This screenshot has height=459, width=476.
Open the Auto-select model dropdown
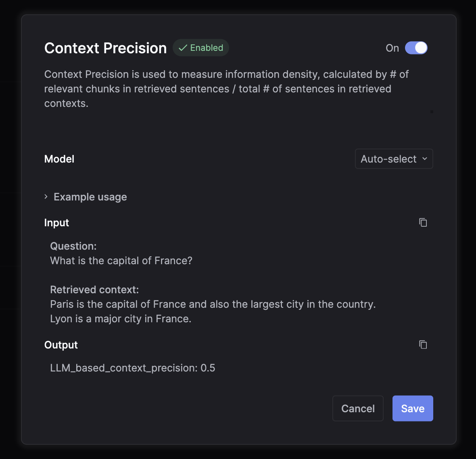394,159
